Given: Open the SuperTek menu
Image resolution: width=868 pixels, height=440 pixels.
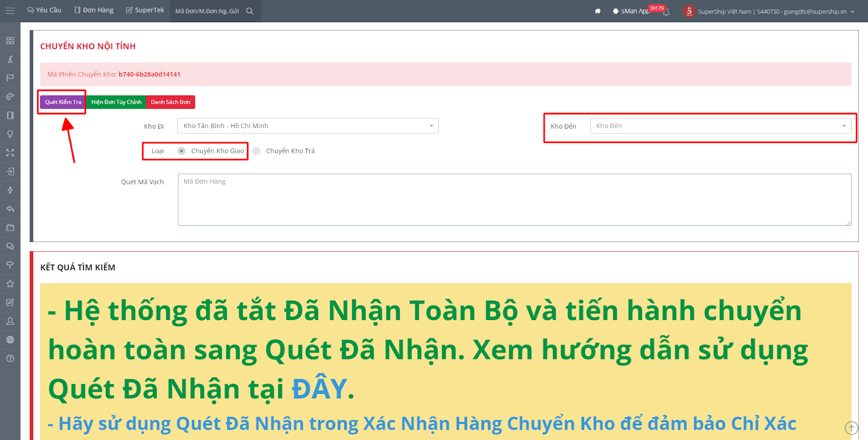Looking at the screenshot, I should [x=145, y=10].
